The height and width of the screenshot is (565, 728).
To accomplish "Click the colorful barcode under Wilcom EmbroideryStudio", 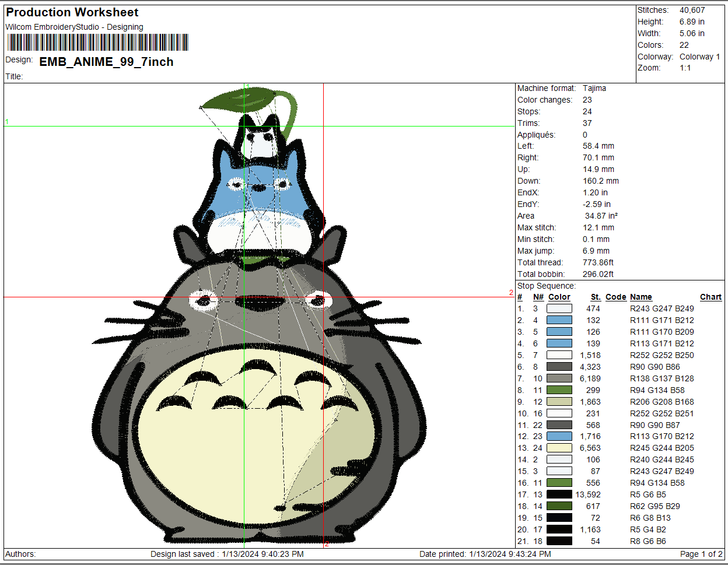I will [97, 43].
